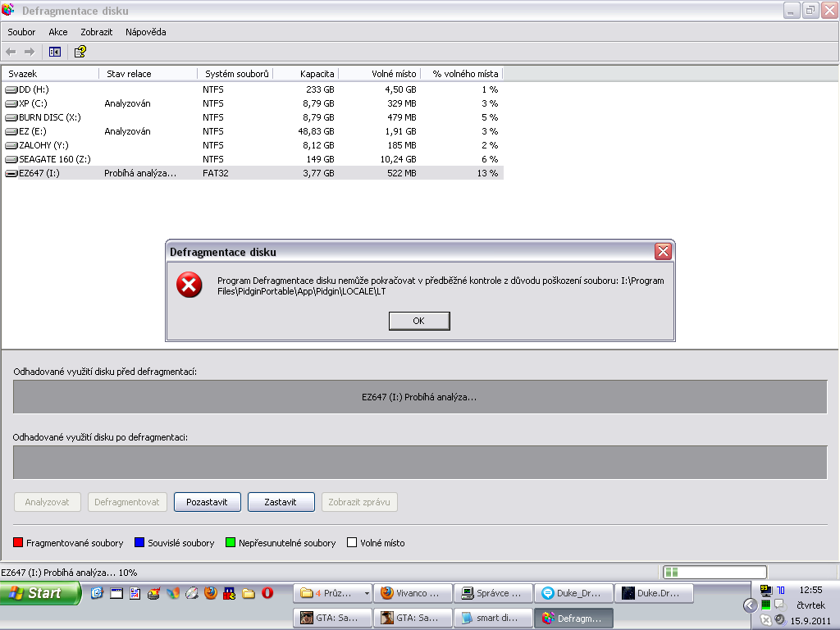Select the SEAGATE 160 (Z:) volume row
This screenshot has width=840, height=630.
[253, 159]
